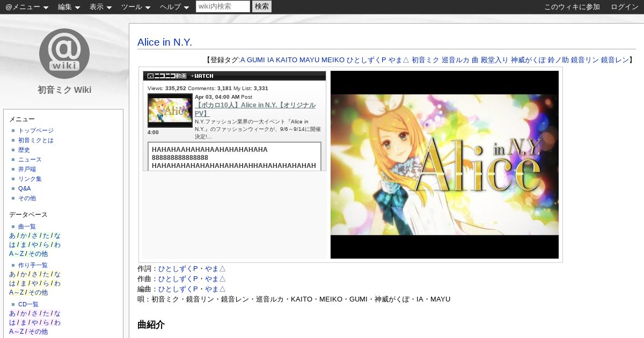Open 曲一覧 database link

point(27,226)
